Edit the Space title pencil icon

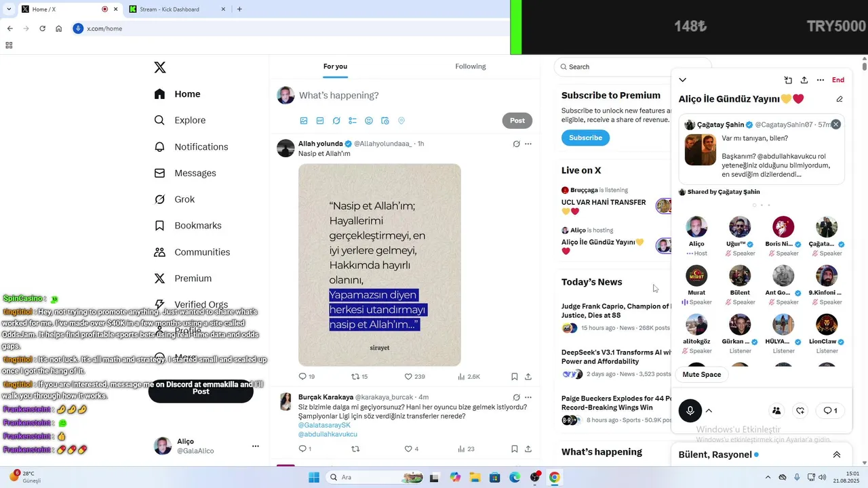coord(840,99)
